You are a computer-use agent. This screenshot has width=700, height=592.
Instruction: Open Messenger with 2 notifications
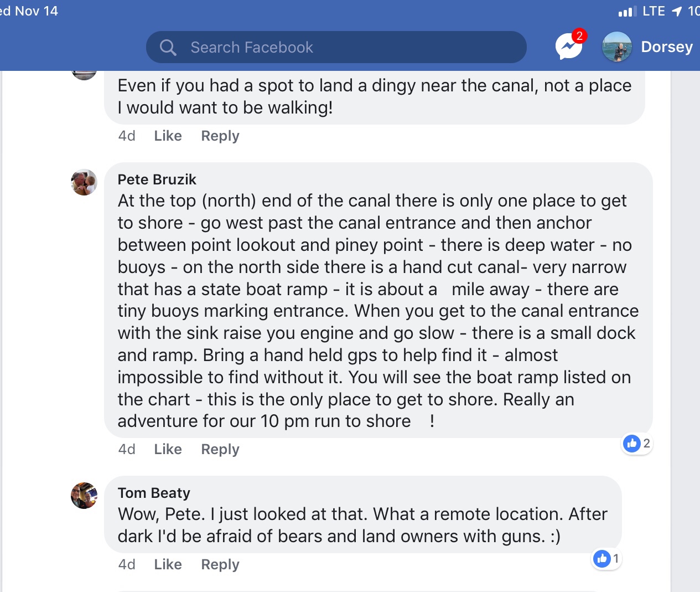coord(569,47)
